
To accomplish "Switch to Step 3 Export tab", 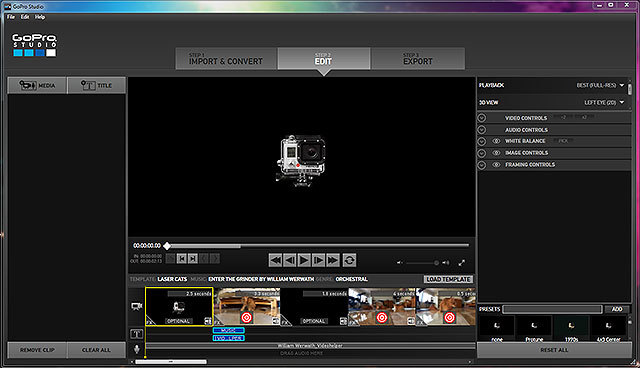I will point(418,59).
